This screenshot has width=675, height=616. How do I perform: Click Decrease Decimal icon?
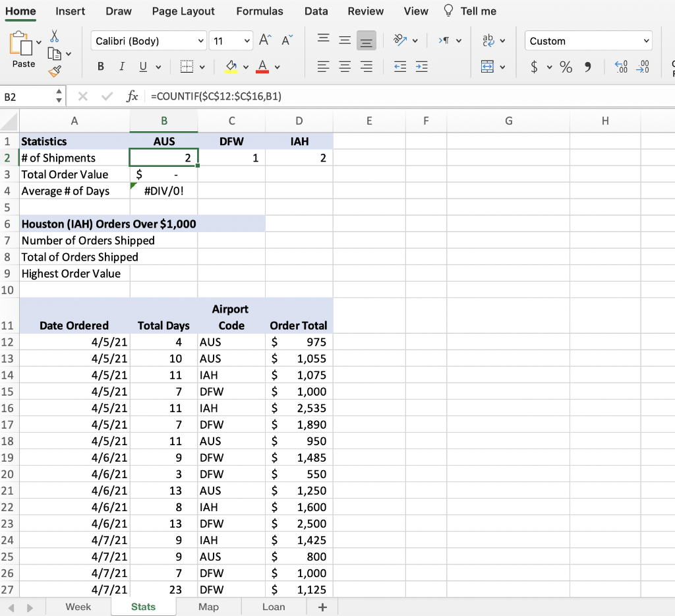642,67
